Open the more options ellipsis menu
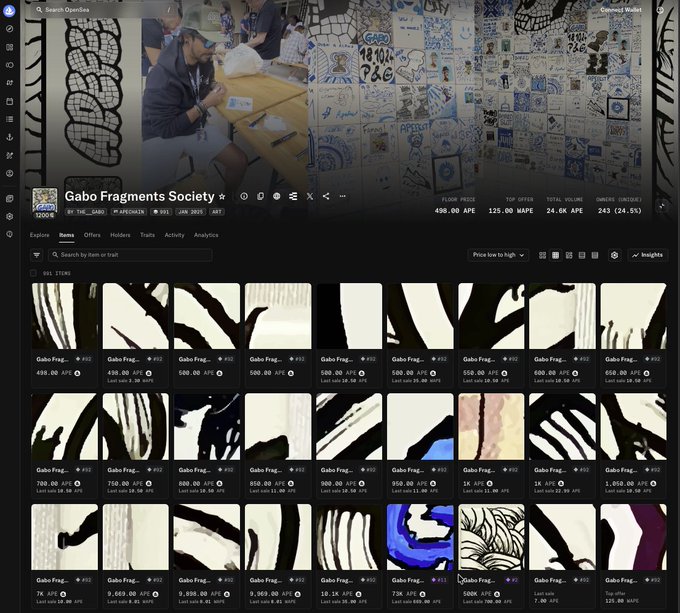The width and height of the screenshot is (680, 613). click(343, 196)
